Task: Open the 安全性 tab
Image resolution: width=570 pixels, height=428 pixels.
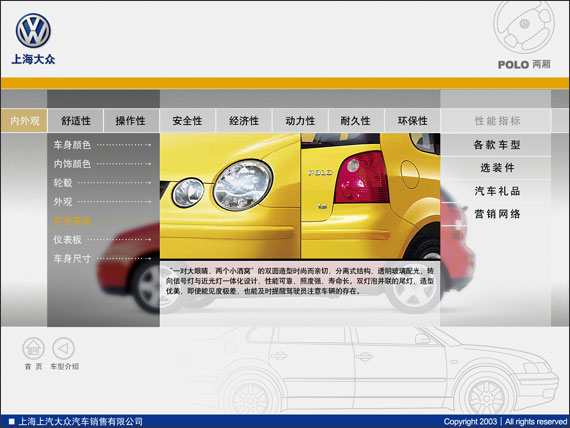Action: point(188,120)
